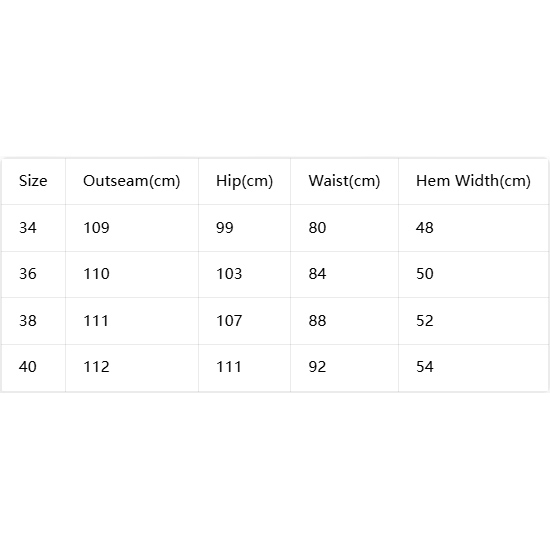The image size is (550, 550).
Task: Select the Outseam(cm) header cell
Action: click(132, 181)
